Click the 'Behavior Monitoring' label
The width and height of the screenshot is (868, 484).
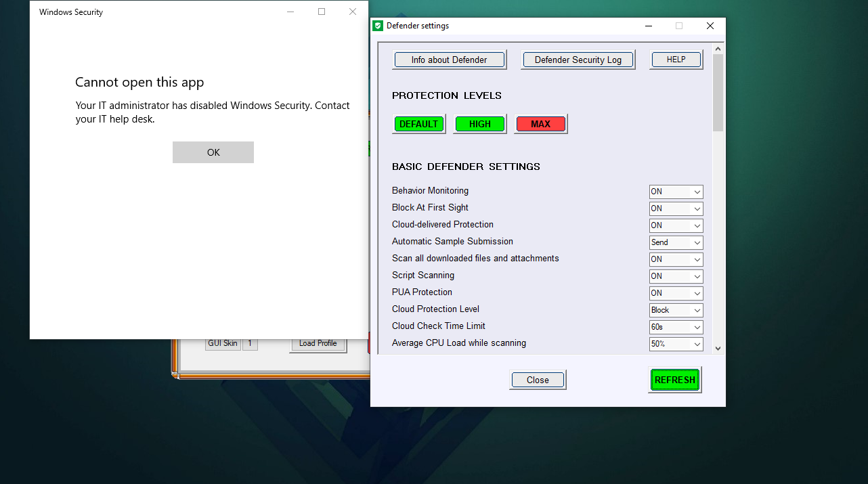click(x=430, y=191)
